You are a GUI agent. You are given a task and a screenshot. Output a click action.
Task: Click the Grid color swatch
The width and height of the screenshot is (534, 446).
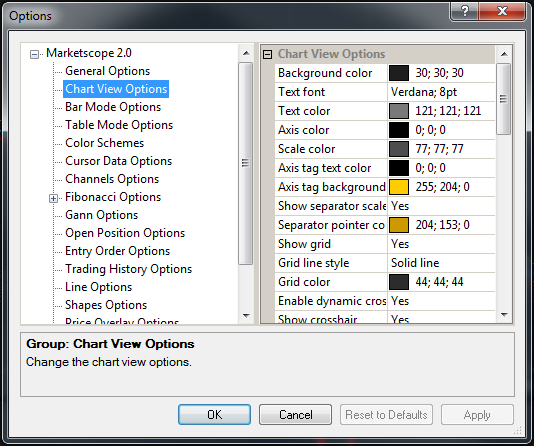pos(399,282)
